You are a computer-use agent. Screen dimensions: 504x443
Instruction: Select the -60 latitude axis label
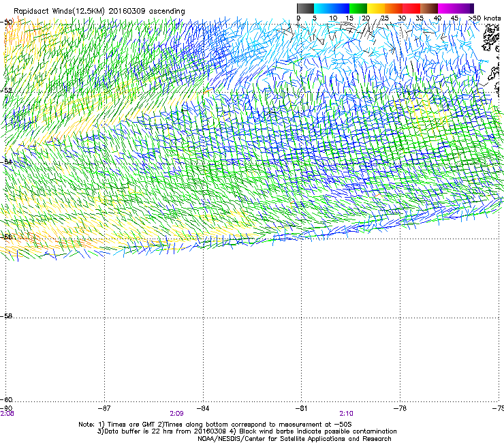(x=6, y=399)
